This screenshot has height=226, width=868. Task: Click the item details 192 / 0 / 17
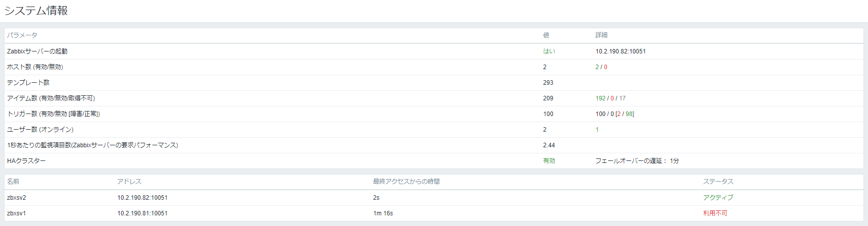pyautogui.click(x=610, y=98)
